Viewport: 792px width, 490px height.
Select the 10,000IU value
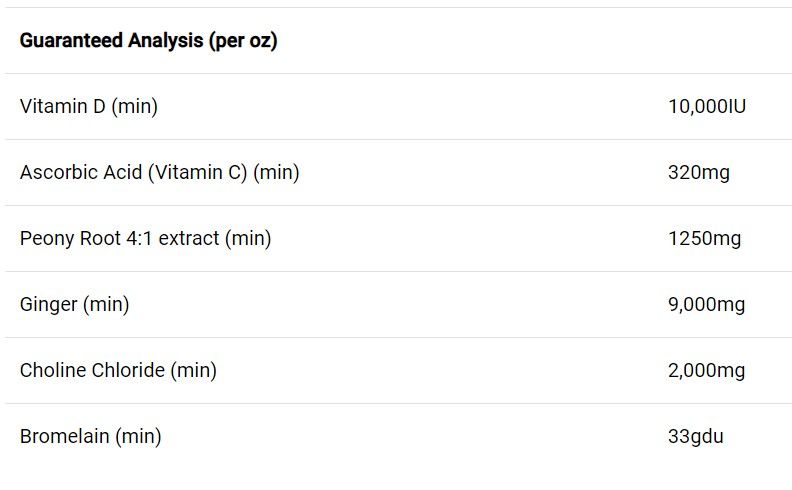(706, 106)
